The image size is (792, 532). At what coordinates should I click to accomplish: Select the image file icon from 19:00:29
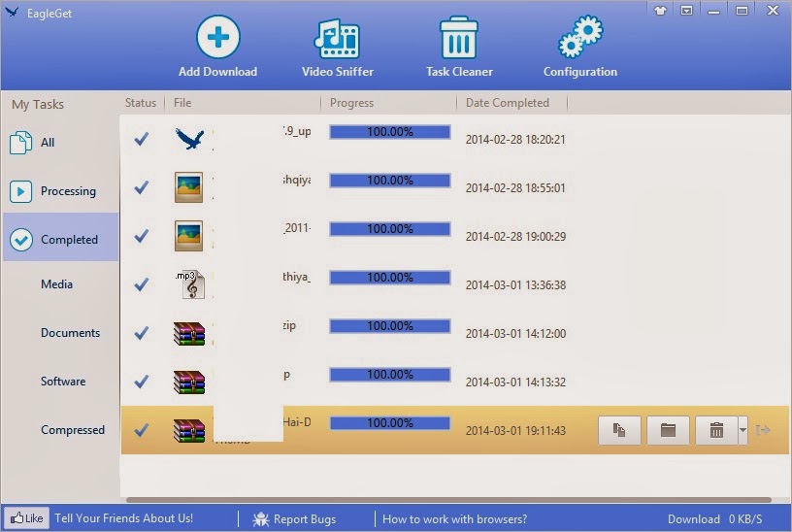[x=189, y=236]
